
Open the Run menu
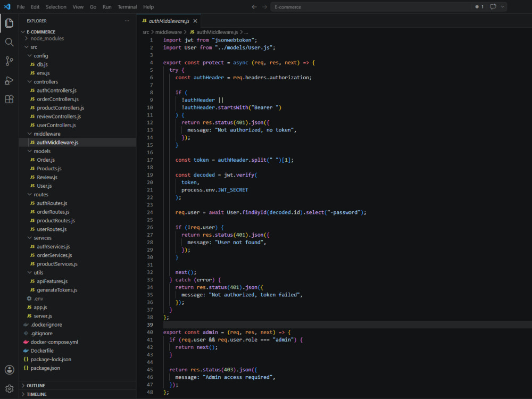pos(107,7)
